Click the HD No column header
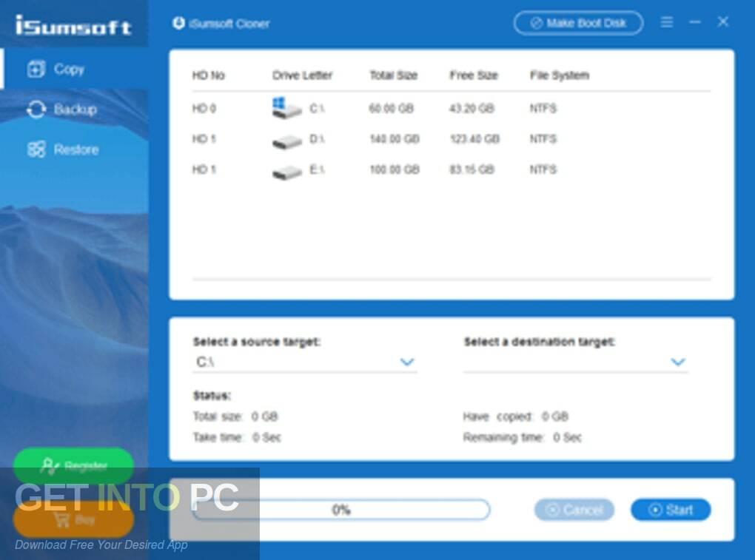Viewport: 755px width, 560px height. pos(209,75)
